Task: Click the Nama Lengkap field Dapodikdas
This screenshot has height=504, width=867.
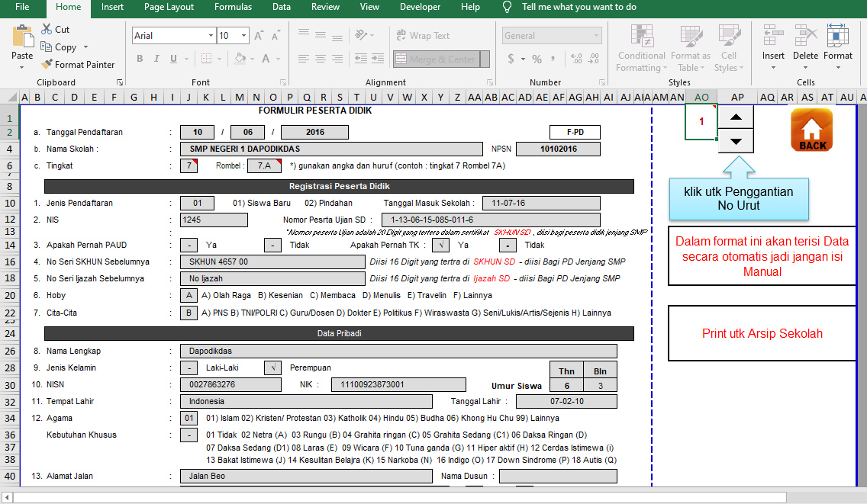Action: coord(398,351)
